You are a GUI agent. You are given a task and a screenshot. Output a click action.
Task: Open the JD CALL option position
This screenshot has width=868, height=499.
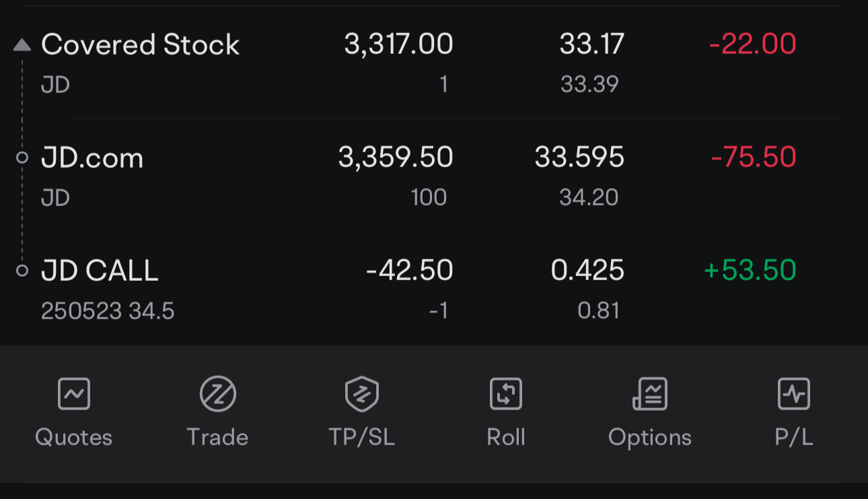(434, 289)
